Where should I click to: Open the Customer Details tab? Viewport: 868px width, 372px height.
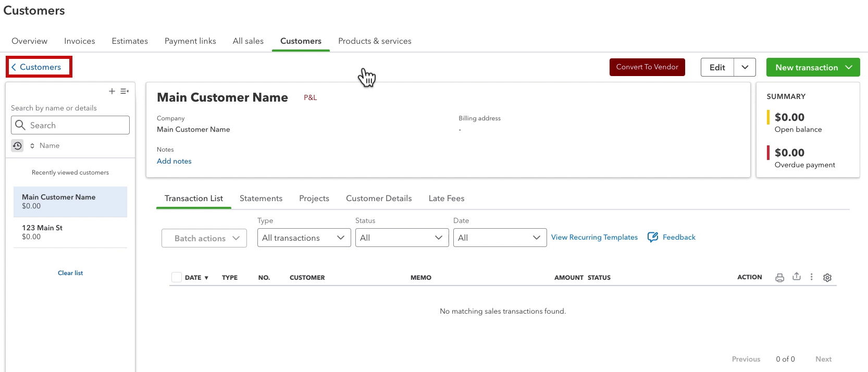(379, 199)
